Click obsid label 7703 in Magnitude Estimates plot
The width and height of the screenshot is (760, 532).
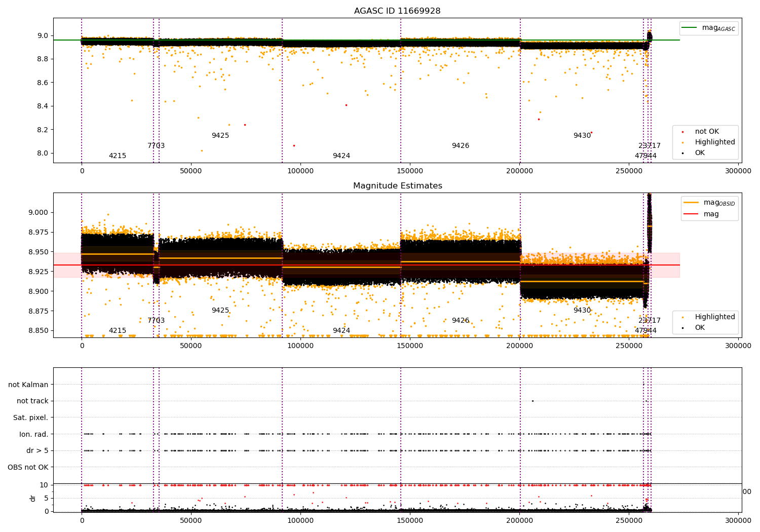click(x=156, y=321)
